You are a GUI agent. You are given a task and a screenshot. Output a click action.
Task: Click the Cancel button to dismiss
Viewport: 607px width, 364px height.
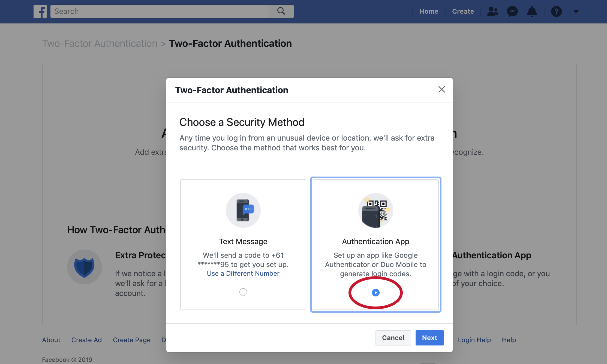[x=393, y=338]
